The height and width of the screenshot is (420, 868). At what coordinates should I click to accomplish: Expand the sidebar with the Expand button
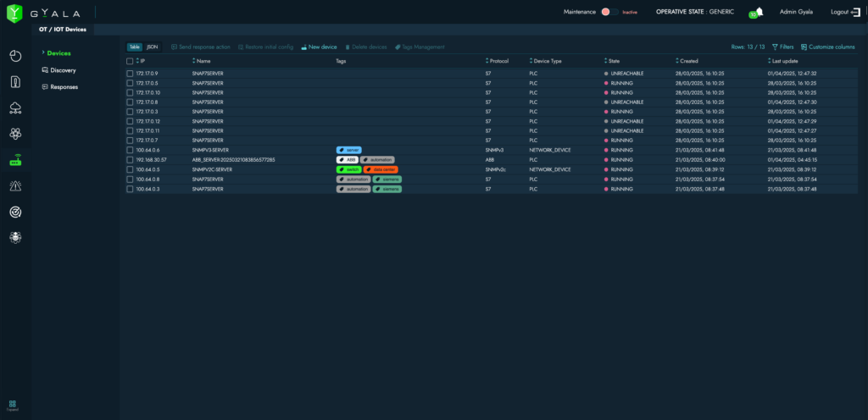12,406
